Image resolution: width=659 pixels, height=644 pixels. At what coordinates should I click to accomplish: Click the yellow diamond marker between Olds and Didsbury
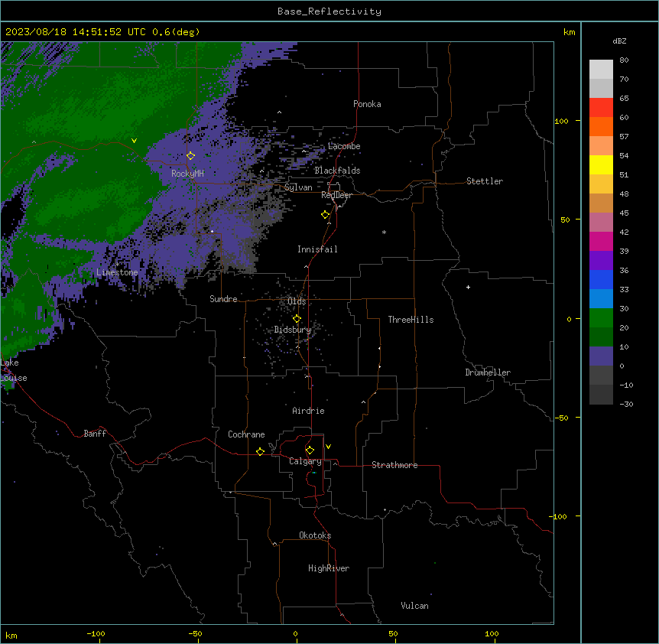(x=297, y=319)
